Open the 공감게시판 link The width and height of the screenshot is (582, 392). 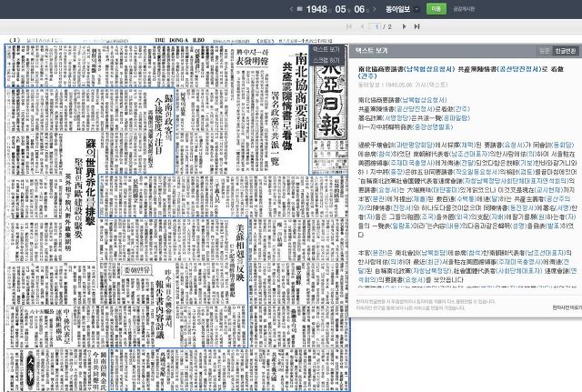[464, 9]
